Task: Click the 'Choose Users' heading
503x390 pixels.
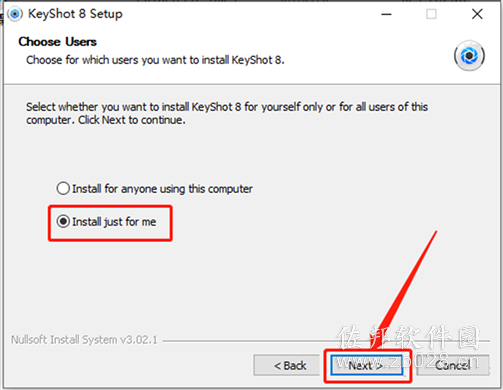Action: pos(57,42)
